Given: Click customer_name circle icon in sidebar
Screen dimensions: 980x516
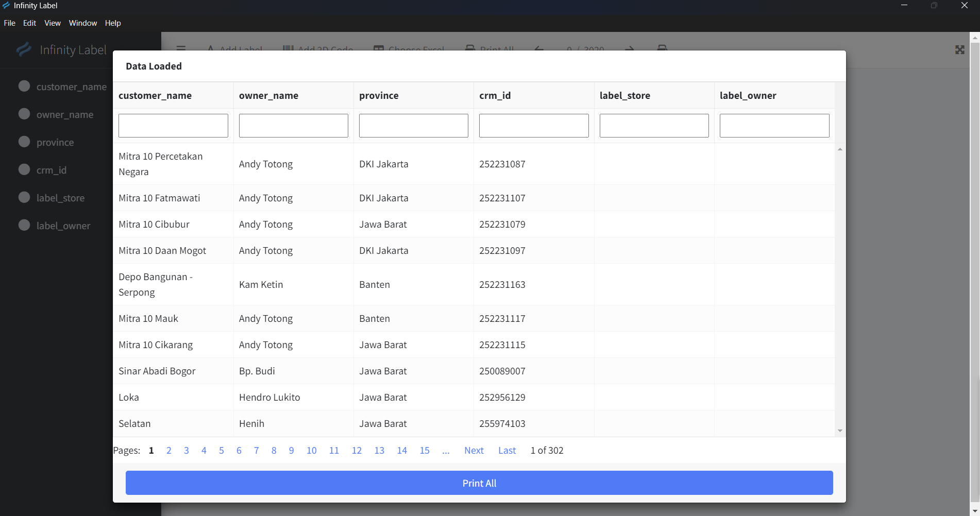Looking at the screenshot, I should click(x=24, y=86).
